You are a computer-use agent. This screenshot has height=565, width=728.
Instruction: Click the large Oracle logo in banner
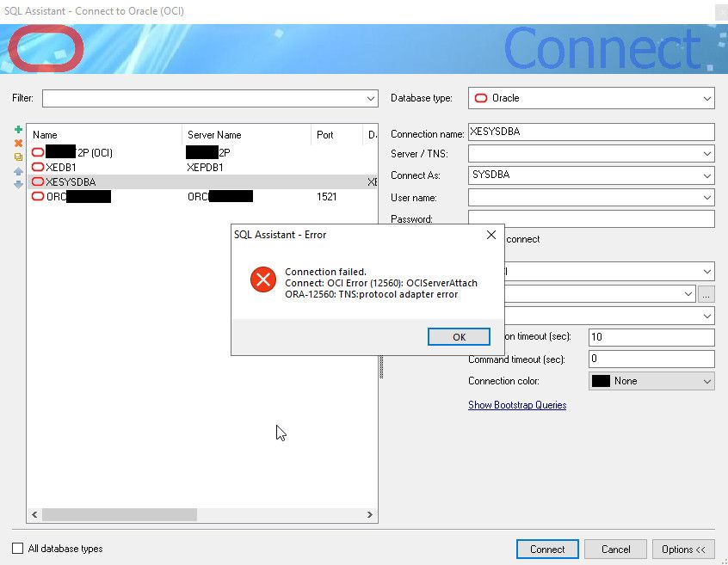(46, 48)
